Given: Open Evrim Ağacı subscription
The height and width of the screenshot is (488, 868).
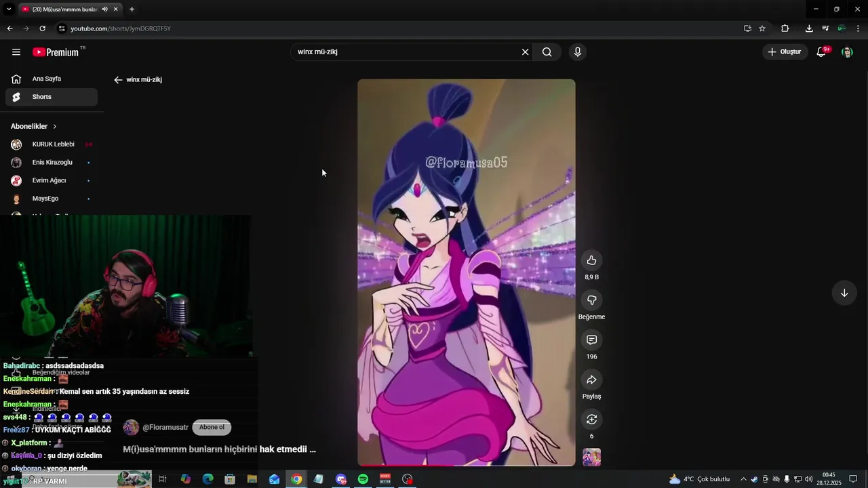Looking at the screenshot, I should tap(51, 181).
